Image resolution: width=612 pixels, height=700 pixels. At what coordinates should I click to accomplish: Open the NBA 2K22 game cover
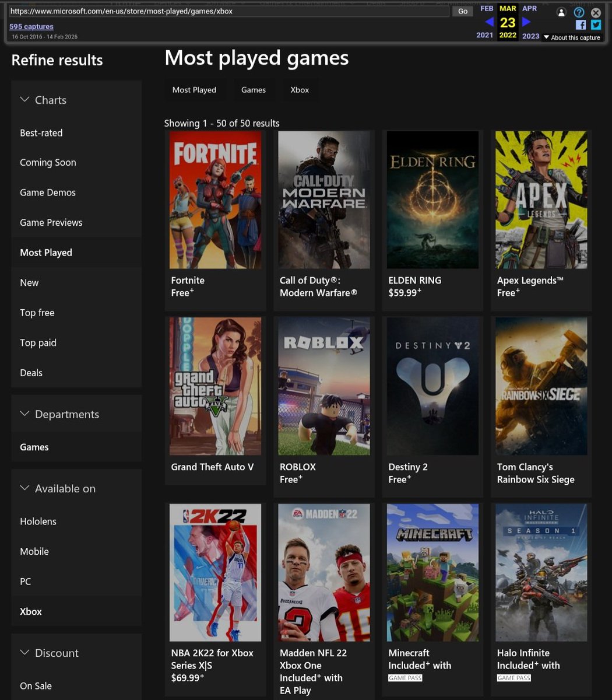216,573
